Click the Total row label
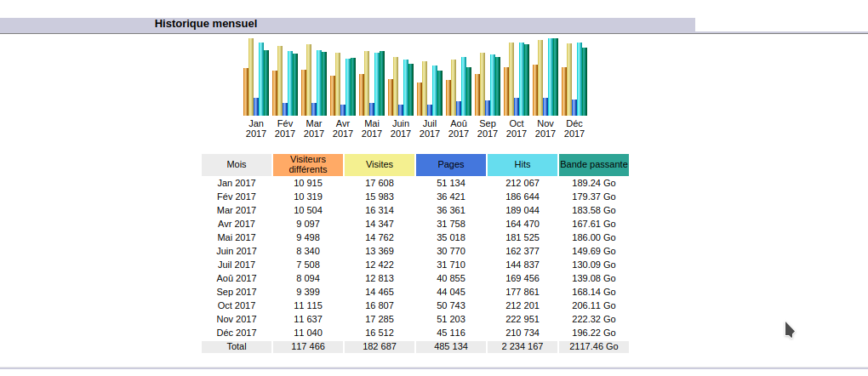The image size is (868, 376). pos(237,346)
